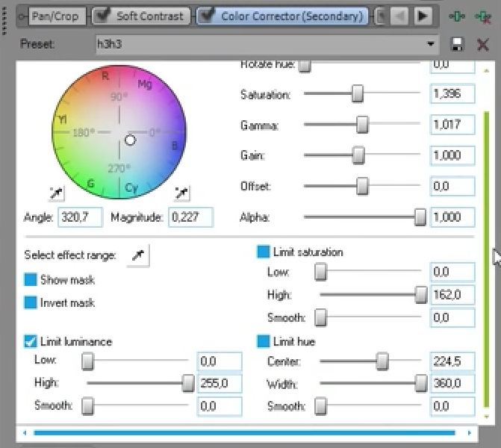This screenshot has width=501, height=448.
Task: Enable the Limit saturation checkbox
Action: pyautogui.click(x=264, y=252)
